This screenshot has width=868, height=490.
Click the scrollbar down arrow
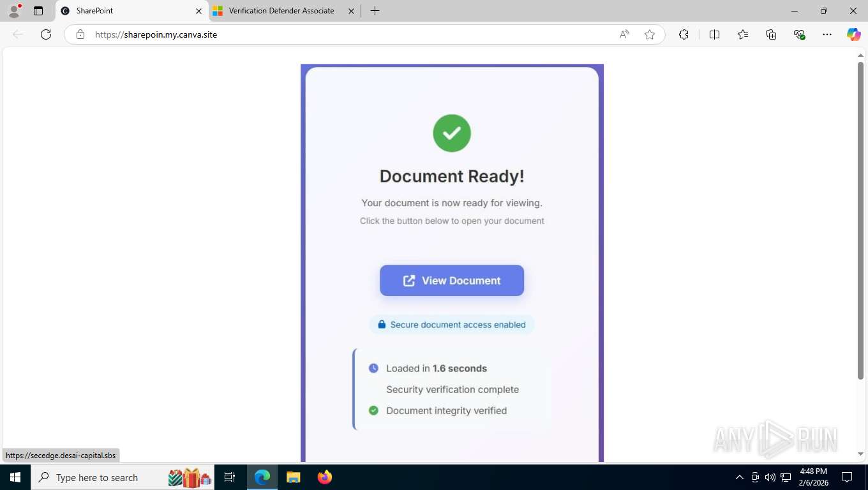(860, 454)
